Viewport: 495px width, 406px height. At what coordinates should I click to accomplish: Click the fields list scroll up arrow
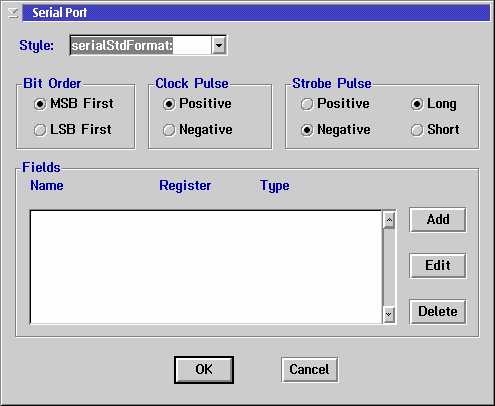[389, 220]
